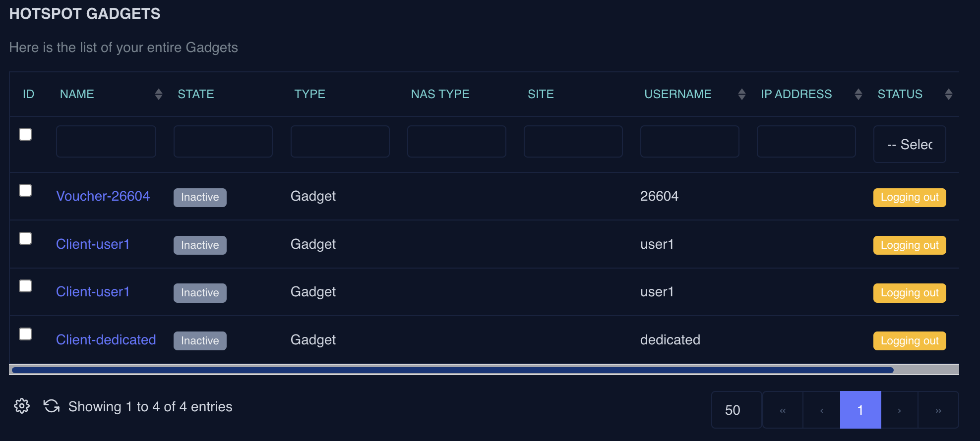Sort by Name column arrows

[x=159, y=94]
